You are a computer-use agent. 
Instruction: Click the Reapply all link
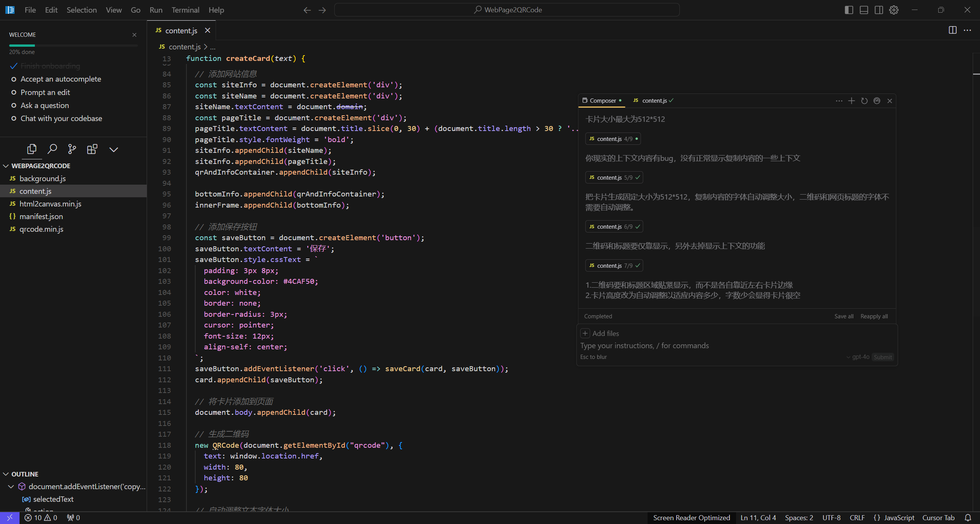point(874,316)
